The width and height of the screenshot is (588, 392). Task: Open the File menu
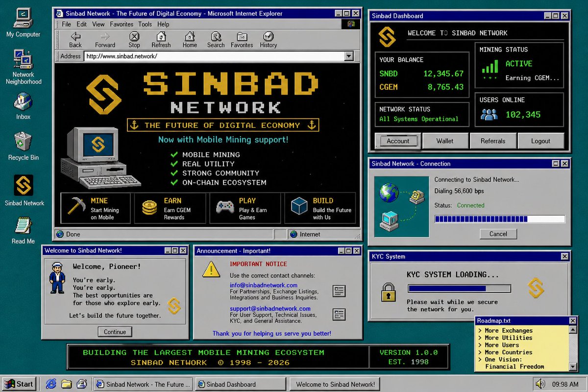click(x=66, y=24)
